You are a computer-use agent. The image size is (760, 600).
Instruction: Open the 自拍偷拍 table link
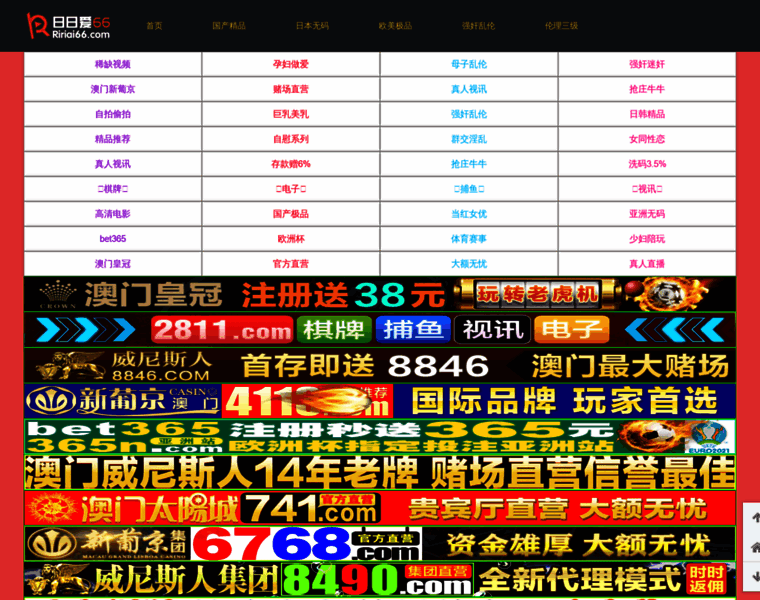112,114
